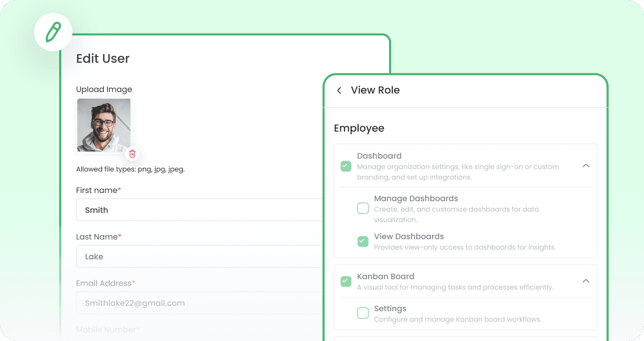Toggle the Kanban Board checkbox
Image resolution: width=644 pixels, height=341 pixels.
coord(346,281)
